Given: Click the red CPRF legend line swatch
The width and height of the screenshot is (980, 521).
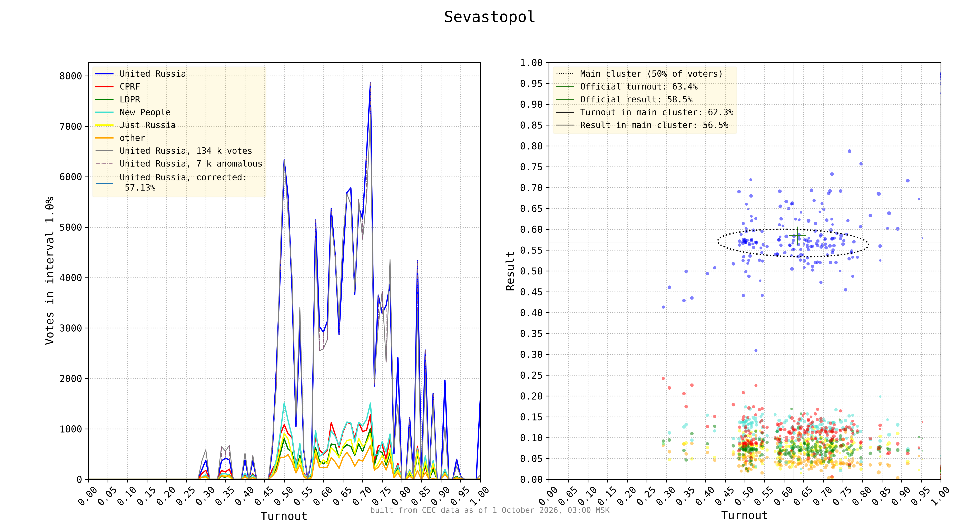Looking at the screenshot, I should pos(104,87).
